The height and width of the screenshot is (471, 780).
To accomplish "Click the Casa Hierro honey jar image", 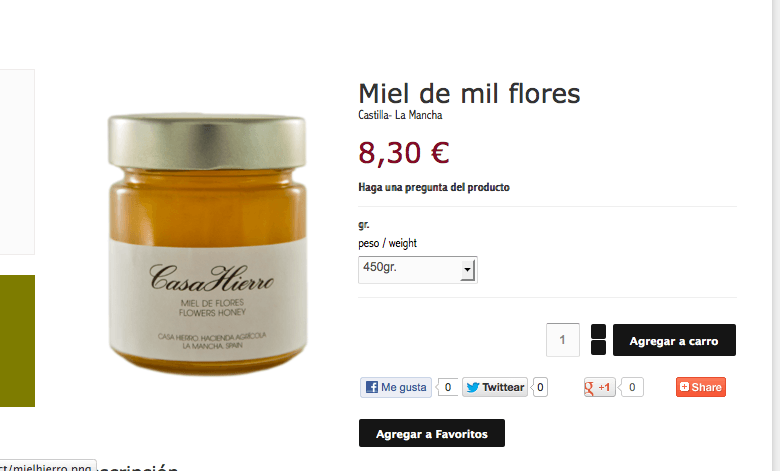I will [x=207, y=244].
